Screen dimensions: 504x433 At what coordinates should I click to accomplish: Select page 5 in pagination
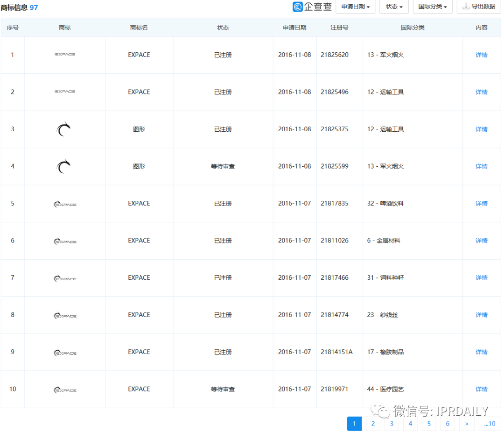click(x=429, y=424)
